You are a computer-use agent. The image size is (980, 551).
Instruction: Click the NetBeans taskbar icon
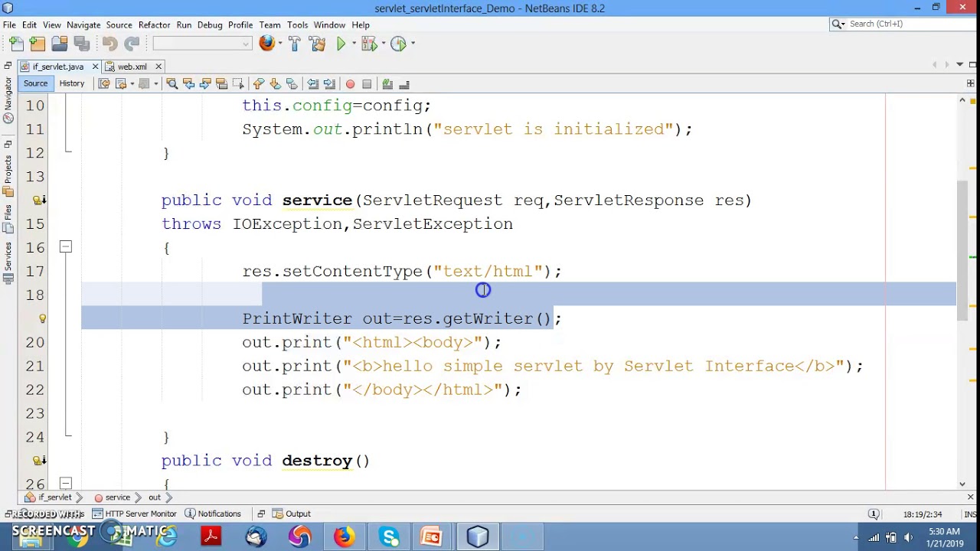478,536
